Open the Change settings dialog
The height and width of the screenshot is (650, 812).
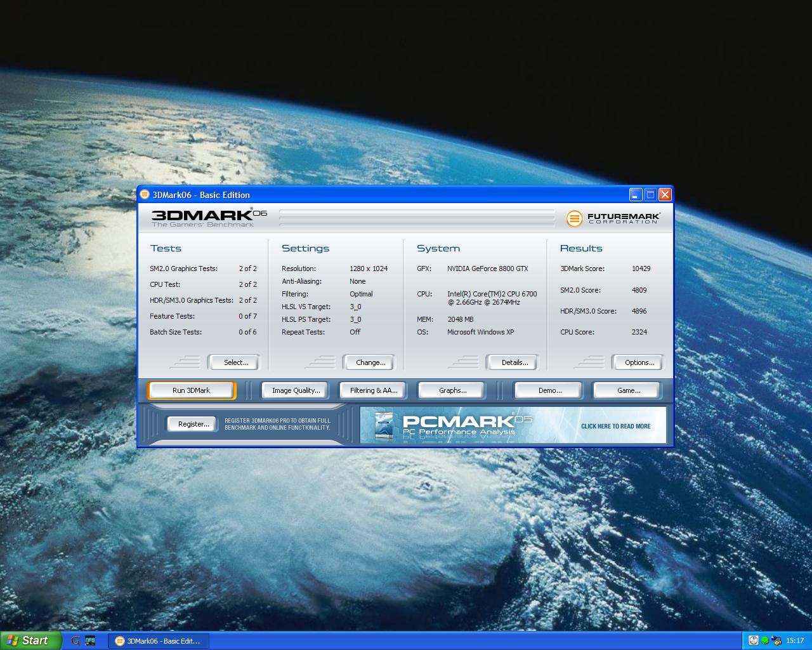[369, 362]
